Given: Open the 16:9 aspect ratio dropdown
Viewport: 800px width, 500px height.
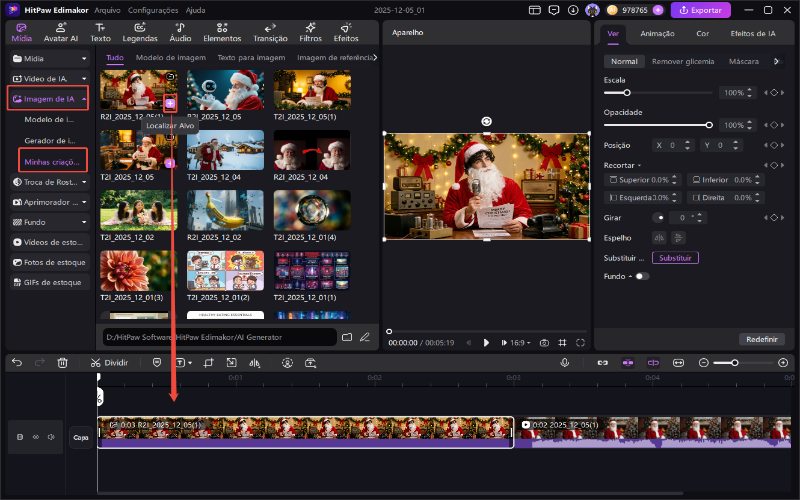Looking at the screenshot, I should coord(520,342).
